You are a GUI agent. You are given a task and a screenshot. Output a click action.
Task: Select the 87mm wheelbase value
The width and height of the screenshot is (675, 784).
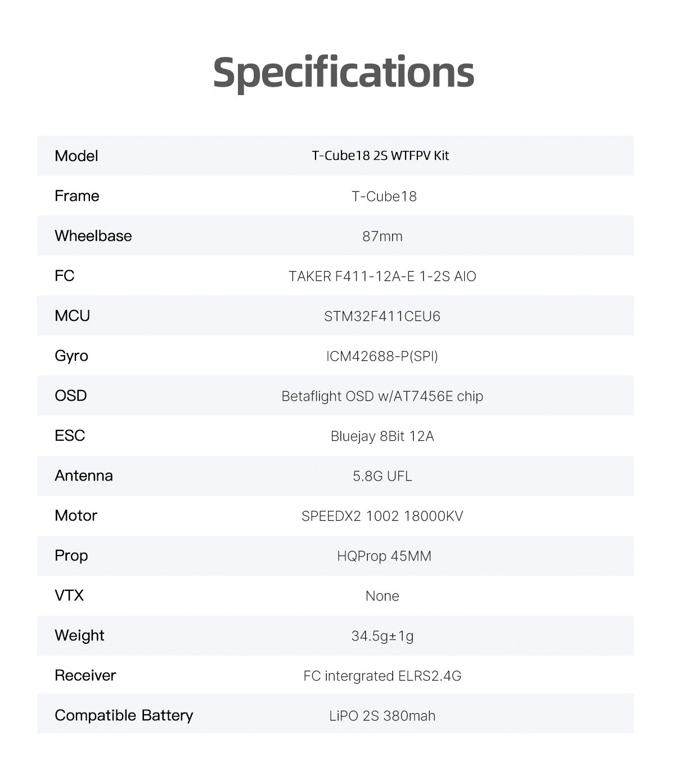[382, 236]
